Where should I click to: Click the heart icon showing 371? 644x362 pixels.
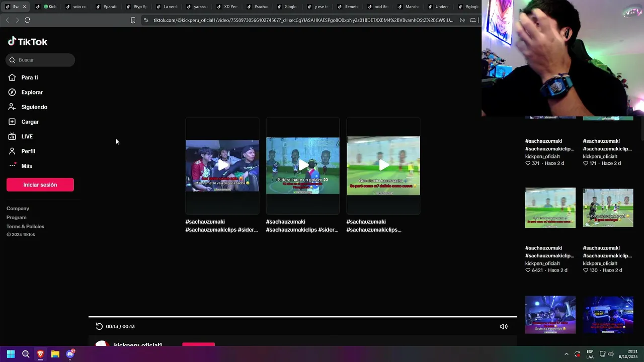pos(528,163)
